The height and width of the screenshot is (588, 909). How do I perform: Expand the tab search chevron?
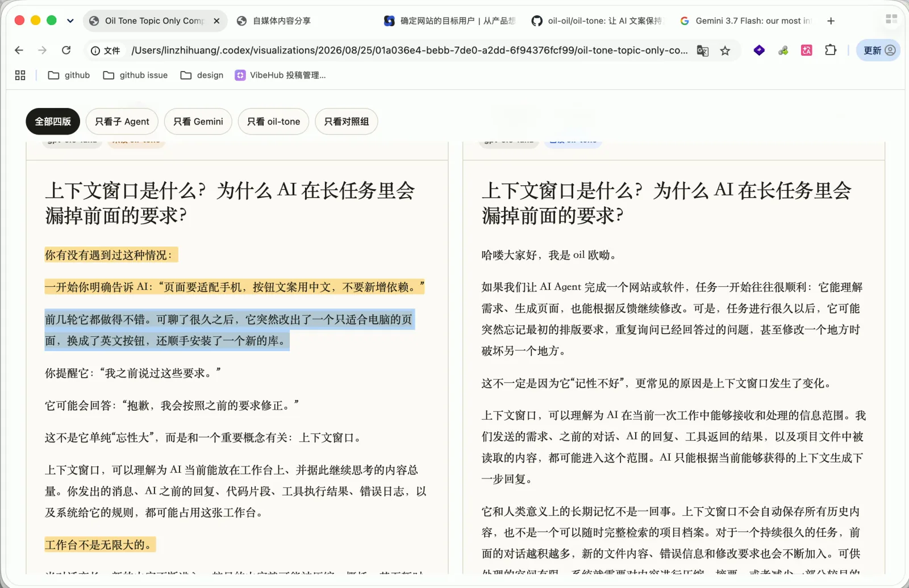[x=70, y=21]
